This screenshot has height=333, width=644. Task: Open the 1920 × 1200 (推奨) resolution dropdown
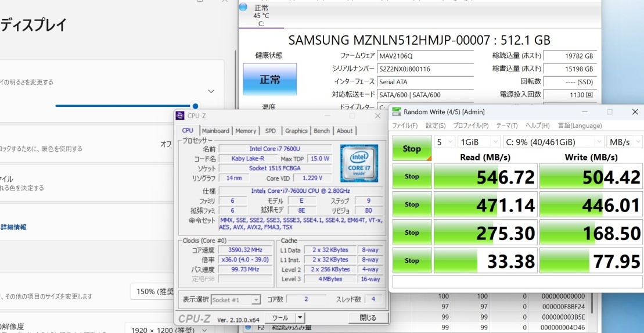168,330
